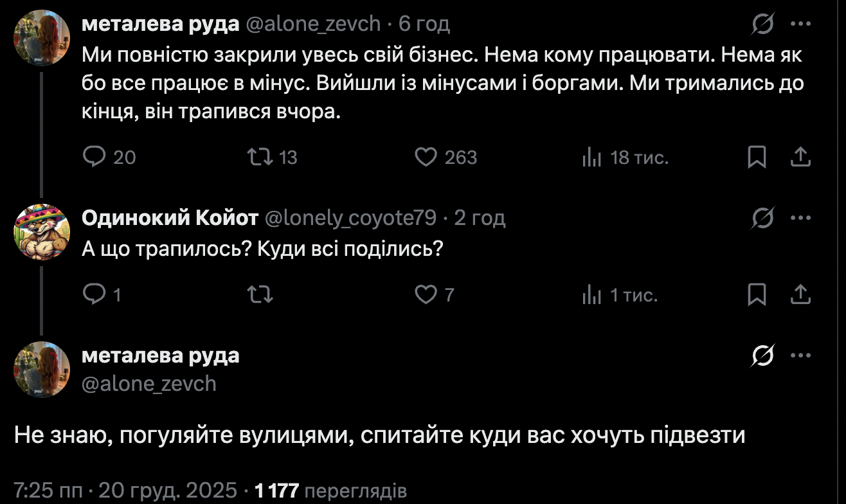
Task: Bookmark the first tweet by металева руда
Action: pos(757,157)
